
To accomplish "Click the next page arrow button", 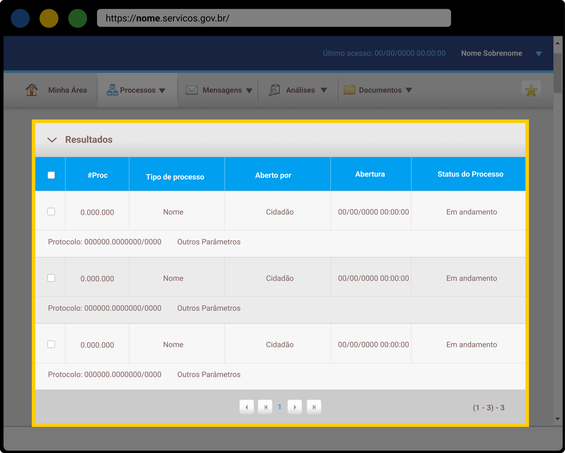I will 295,407.
